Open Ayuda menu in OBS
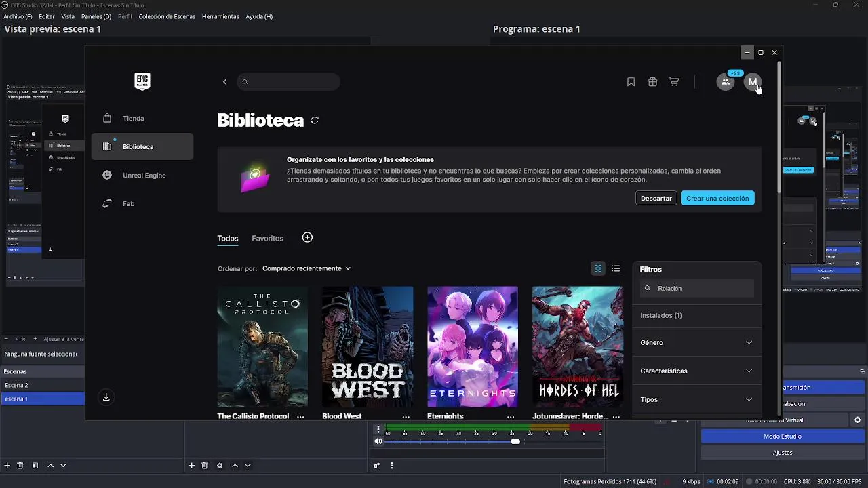 [259, 16]
